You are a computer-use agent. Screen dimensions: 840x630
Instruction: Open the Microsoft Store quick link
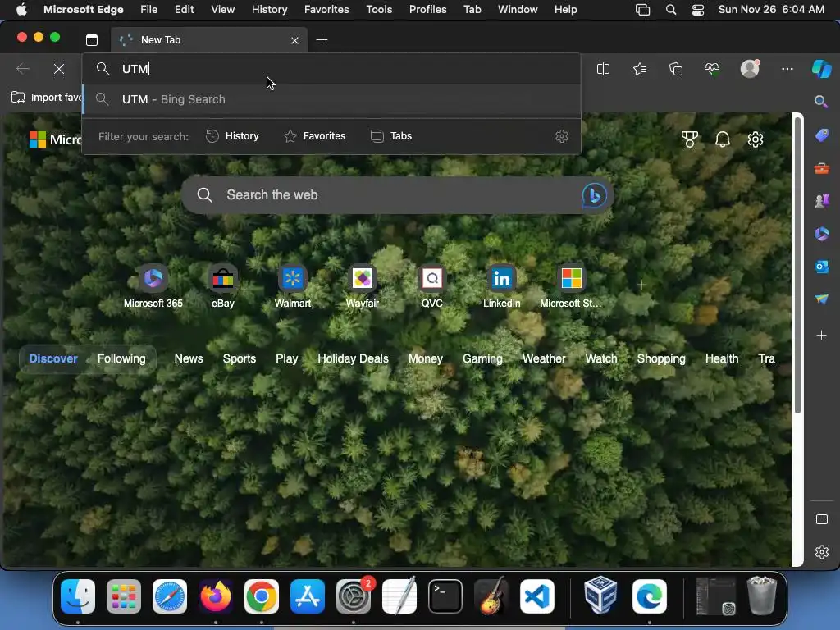[571, 286]
